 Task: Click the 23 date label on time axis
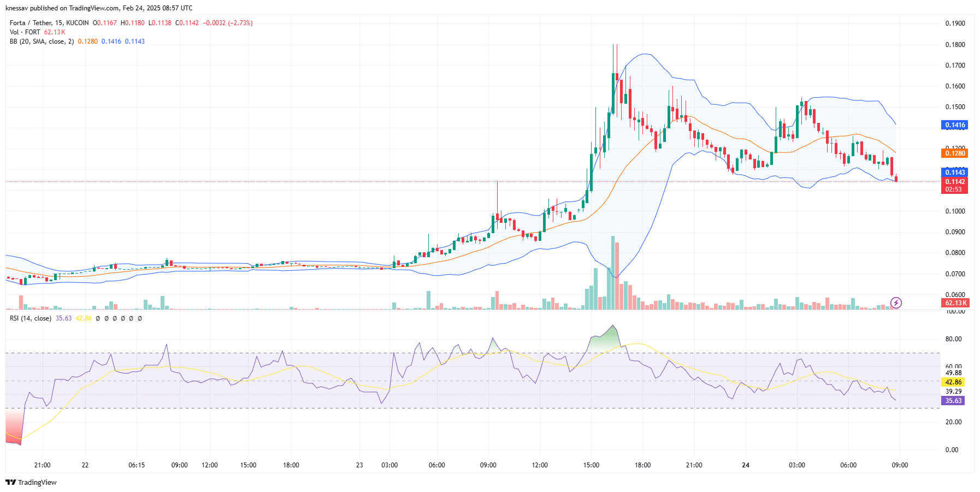click(x=359, y=465)
